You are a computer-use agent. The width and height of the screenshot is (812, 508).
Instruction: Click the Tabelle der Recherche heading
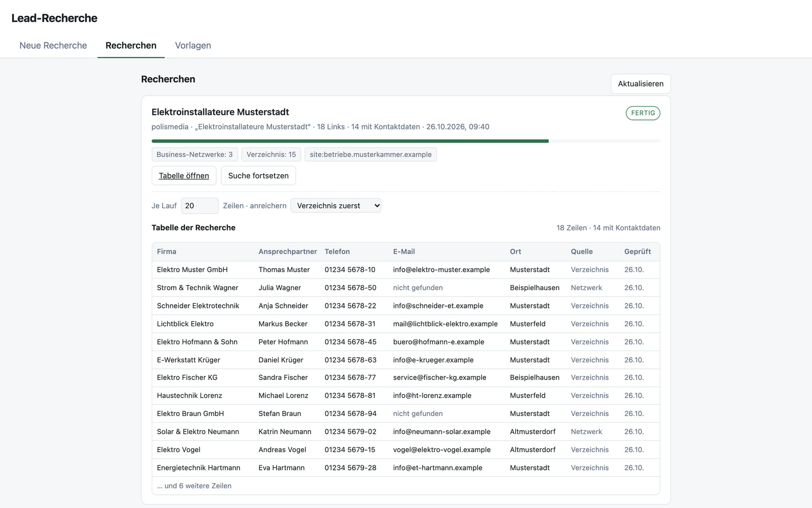(x=193, y=228)
